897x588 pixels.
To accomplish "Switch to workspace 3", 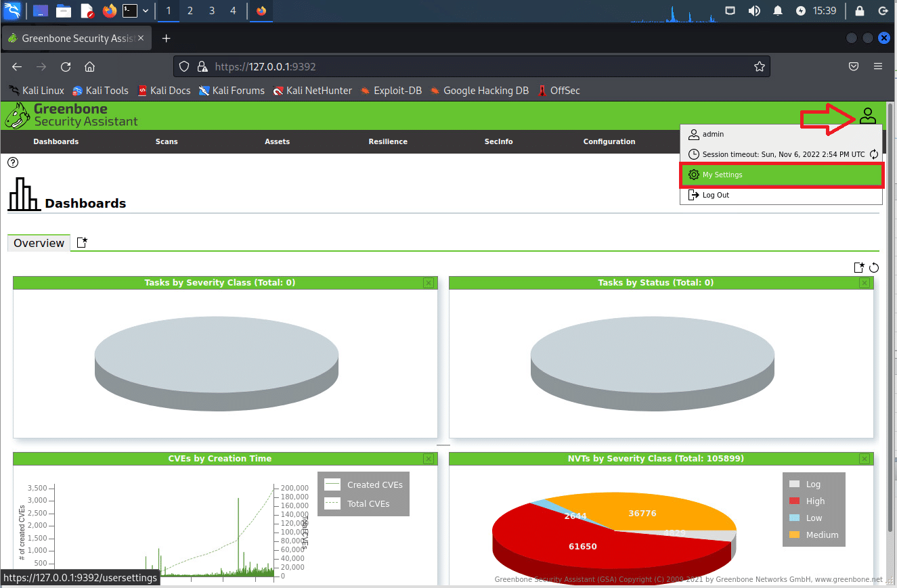I will [212, 11].
